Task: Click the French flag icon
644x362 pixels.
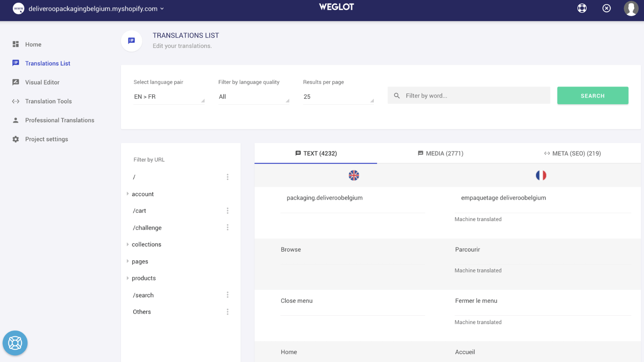Action: tap(541, 175)
